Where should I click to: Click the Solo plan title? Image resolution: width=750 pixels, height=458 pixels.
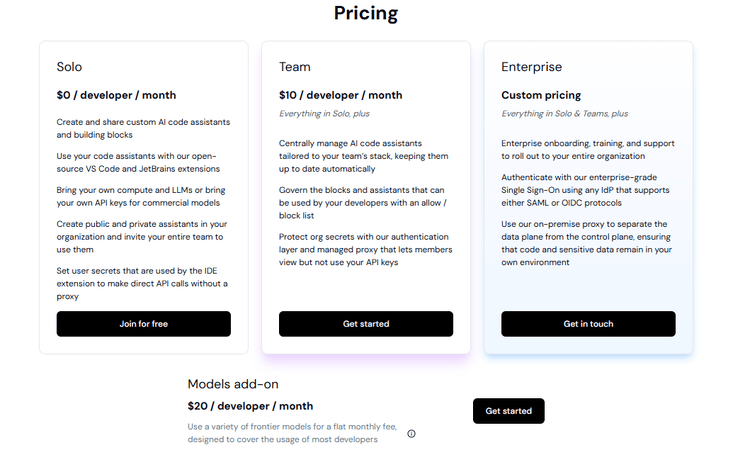pos(69,66)
